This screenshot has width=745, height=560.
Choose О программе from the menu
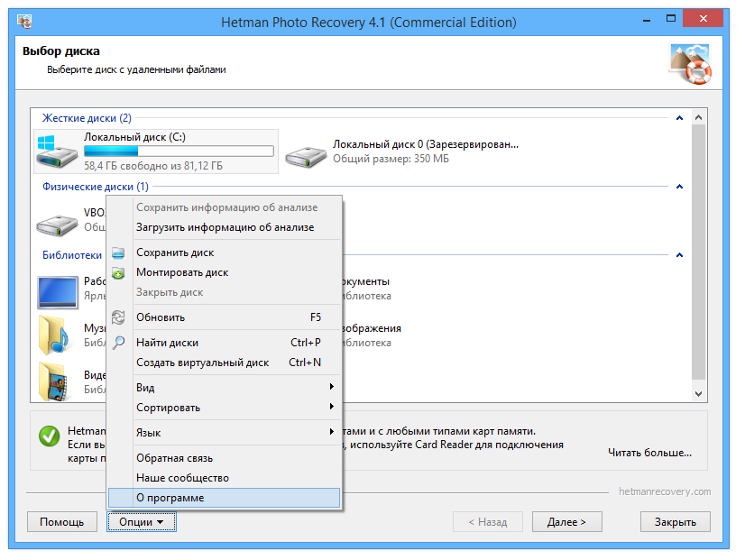(224, 498)
